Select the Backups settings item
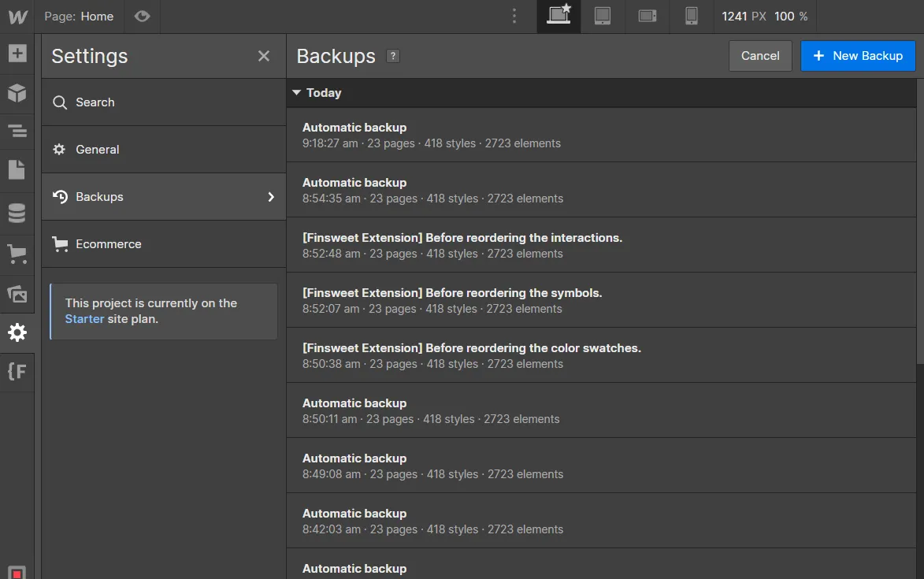This screenshot has width=924, height=579. (164, 197)
